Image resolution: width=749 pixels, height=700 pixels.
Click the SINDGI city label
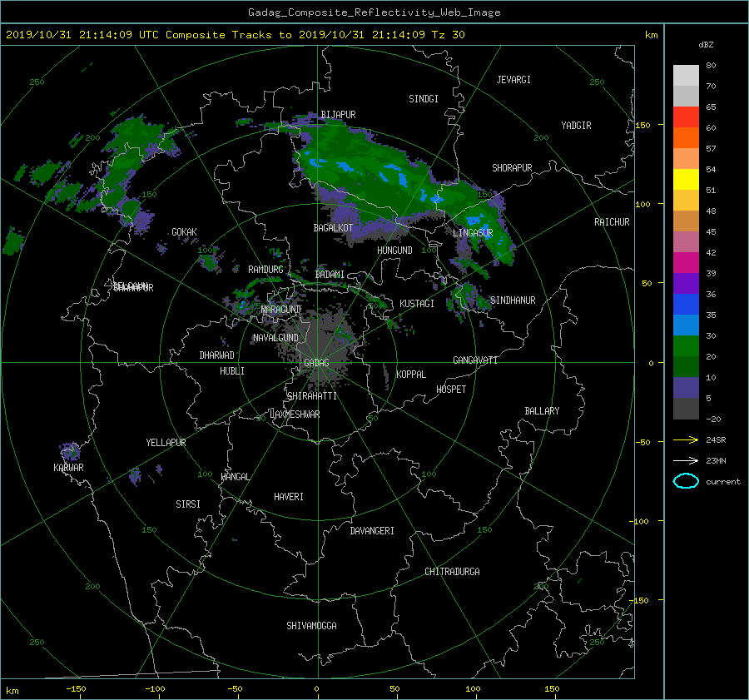[424, 99]
